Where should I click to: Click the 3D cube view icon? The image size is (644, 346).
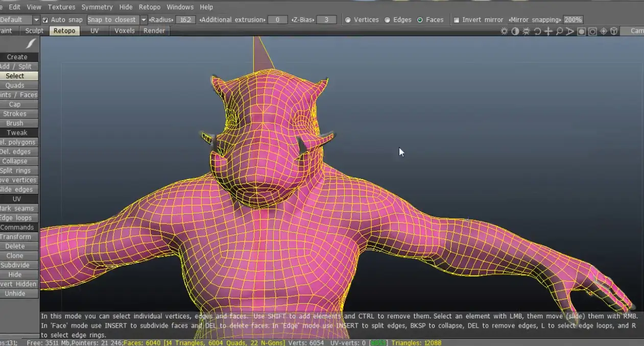pyautogui.click(x=614, y=31)
